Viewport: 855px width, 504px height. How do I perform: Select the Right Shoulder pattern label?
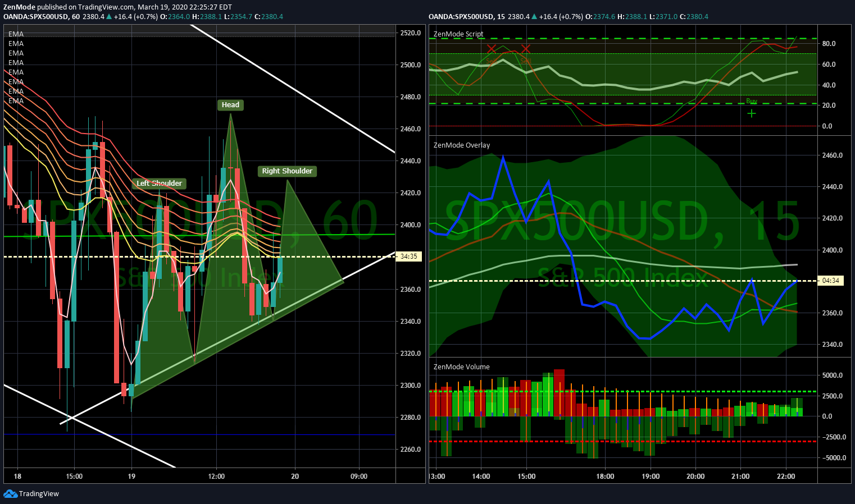pyautogui.click(x=287, y=171)
